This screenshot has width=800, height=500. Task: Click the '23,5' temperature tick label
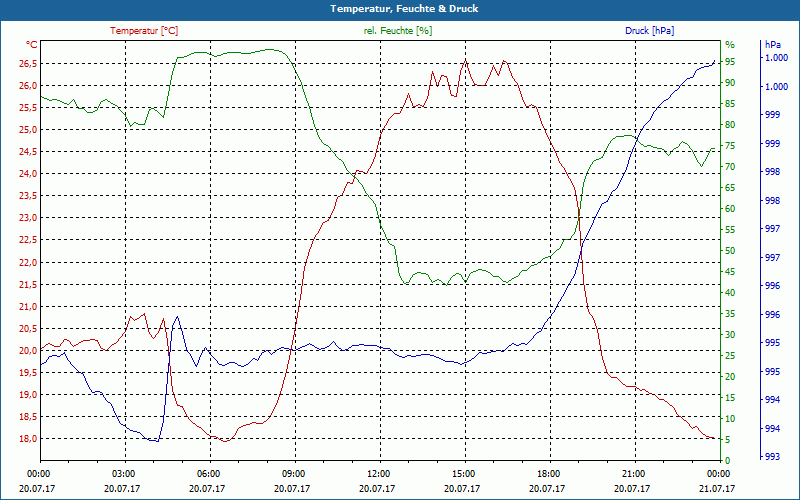(28, 196)
